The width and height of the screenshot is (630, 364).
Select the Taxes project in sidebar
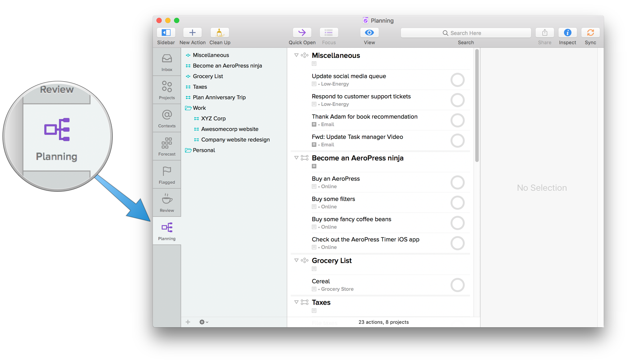[200, 87]
